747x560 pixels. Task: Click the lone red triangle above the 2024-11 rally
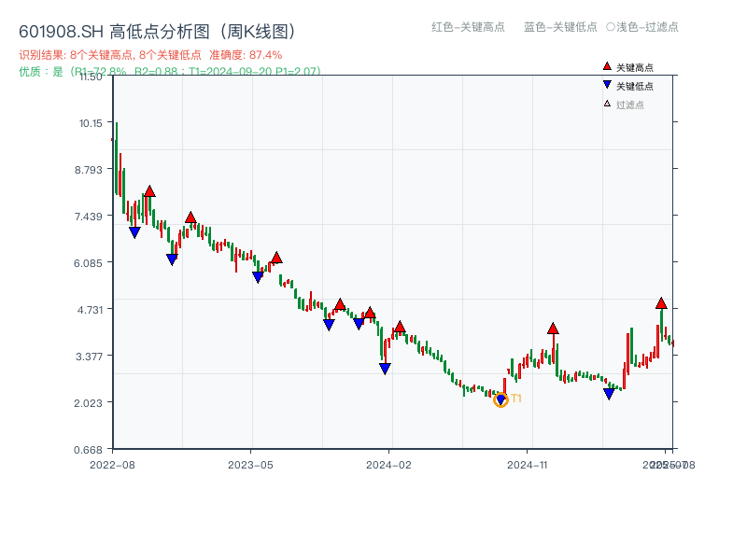pos(554,329)
